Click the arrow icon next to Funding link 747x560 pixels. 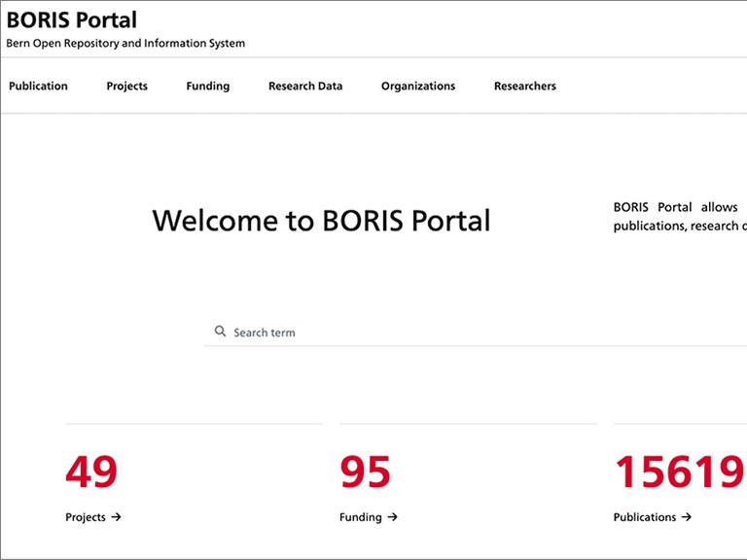pos(392,516)
